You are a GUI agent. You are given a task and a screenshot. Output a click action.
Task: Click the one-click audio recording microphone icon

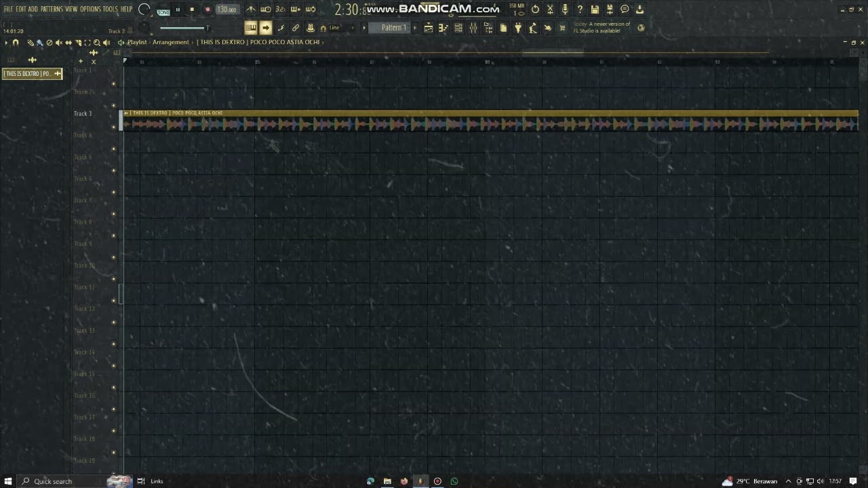[564, 9]
